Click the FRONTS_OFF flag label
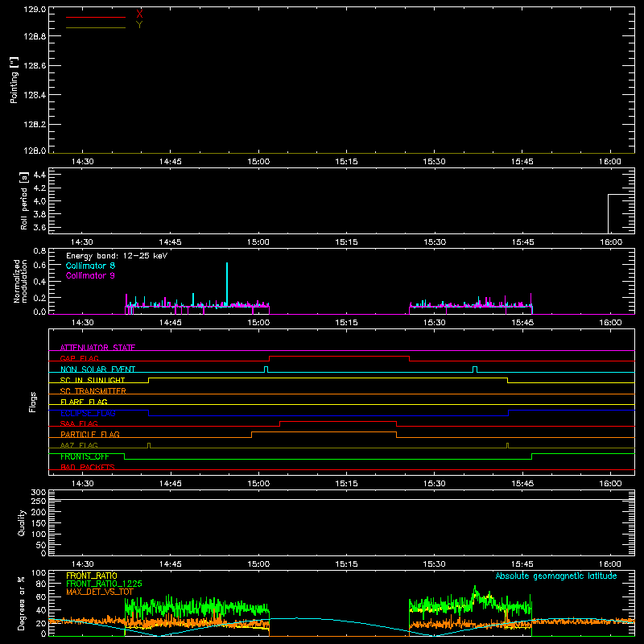 pyautogui.click(x=85, y=456)
